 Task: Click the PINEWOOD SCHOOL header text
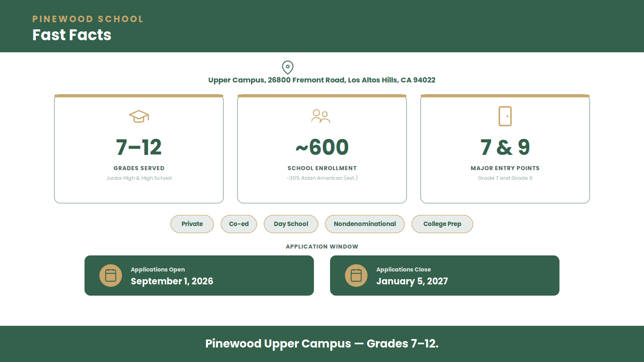(x=88, y=19)
